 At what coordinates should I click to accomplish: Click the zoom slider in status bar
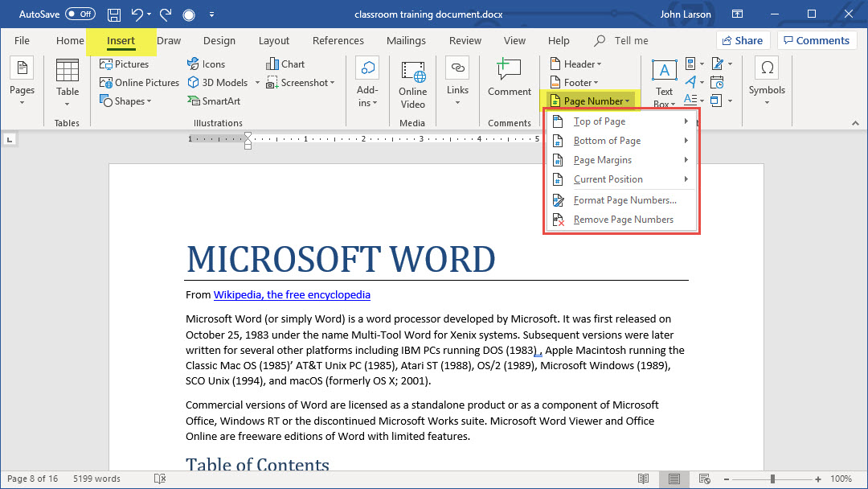pyautogui.click(x=772, y=479)
